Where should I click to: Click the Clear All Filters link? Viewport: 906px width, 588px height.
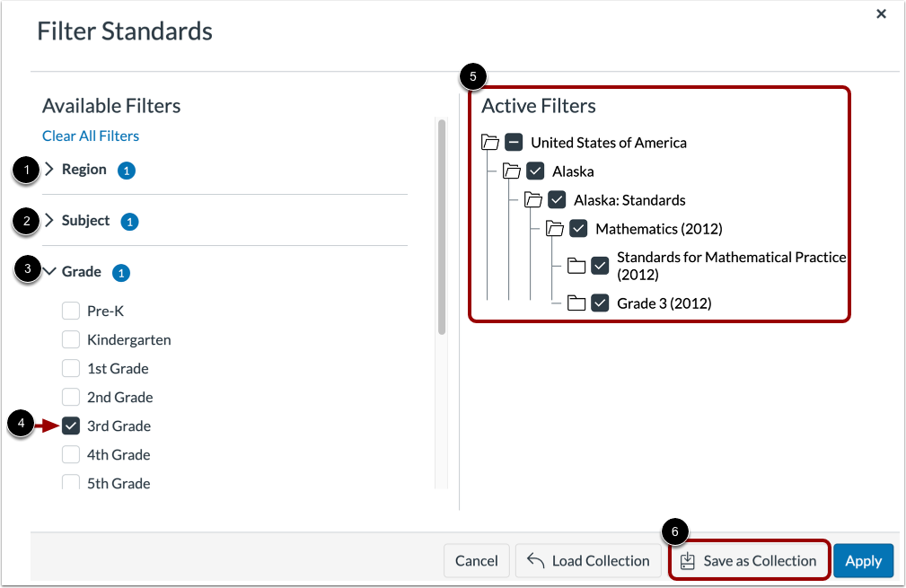coord(90,136)
